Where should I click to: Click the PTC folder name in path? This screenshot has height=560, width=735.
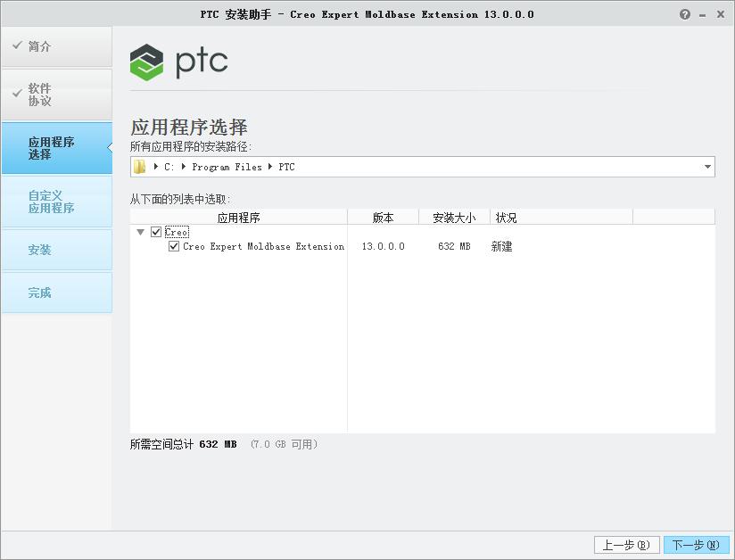coord(287,167)
